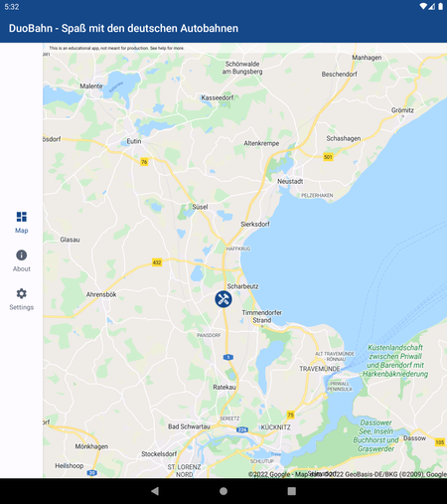
Task: Click the Neustadt town label
Action: pos(290,181)
